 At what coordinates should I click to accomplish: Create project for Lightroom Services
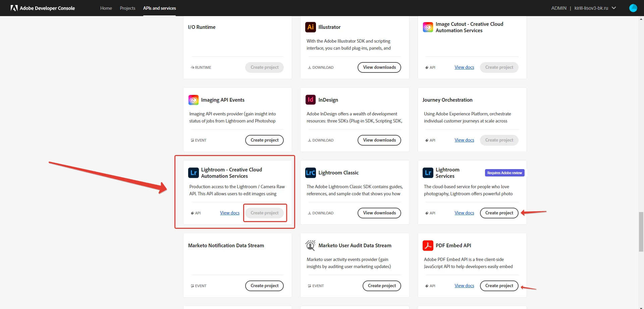(x=499, y=213)
